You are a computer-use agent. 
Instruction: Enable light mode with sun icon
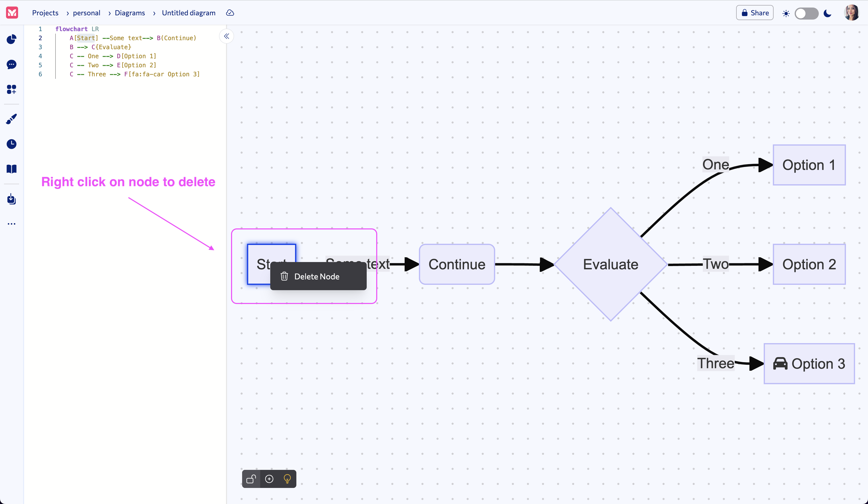point(786,13)
